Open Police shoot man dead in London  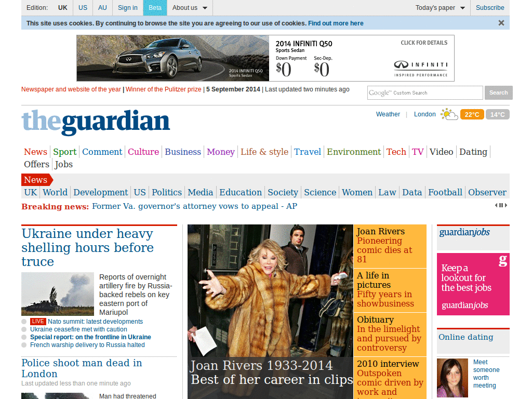(82, 368)
